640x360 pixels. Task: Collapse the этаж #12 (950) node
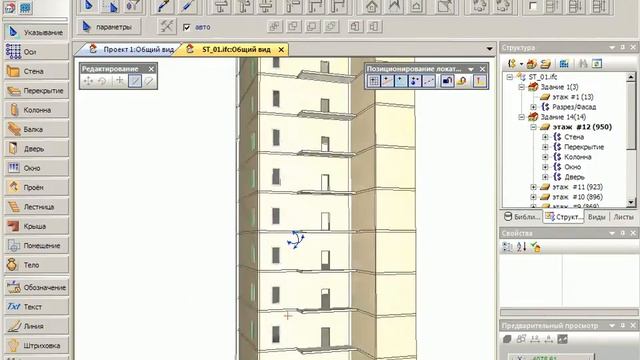click(533, 127)
